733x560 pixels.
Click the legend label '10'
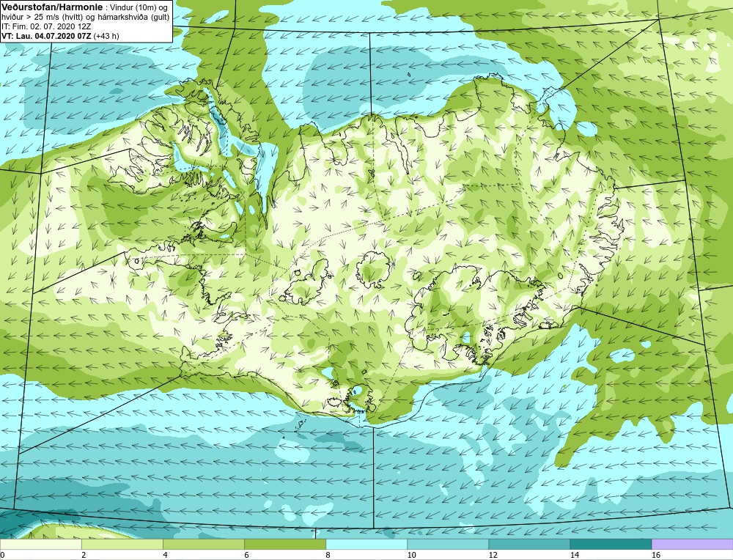point(411,555)
